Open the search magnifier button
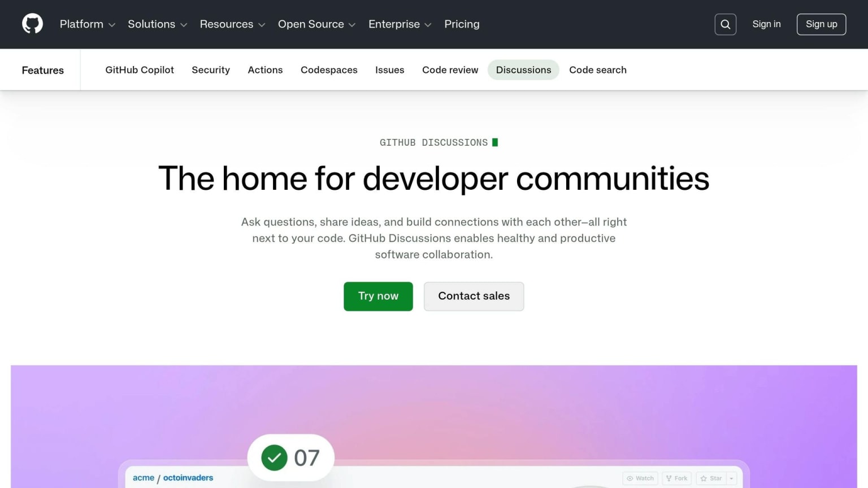Screen dimensions: 868x488 725,24
